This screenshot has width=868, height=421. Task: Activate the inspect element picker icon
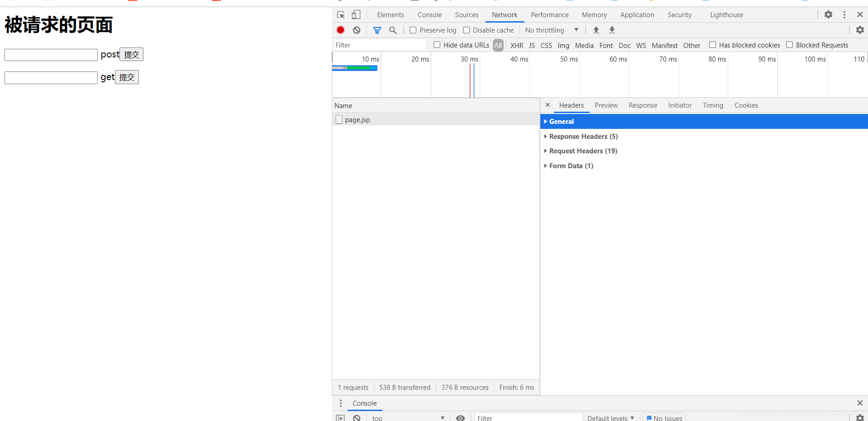[x=341, y=15]
